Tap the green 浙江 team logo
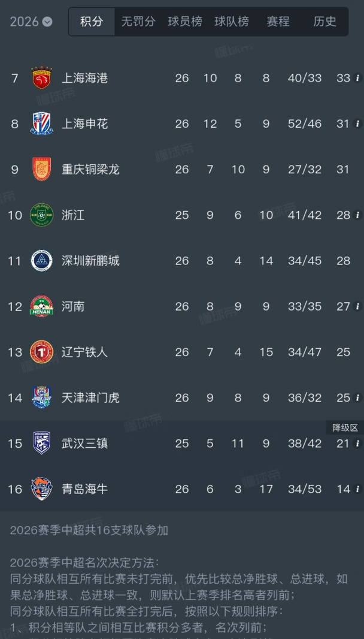Screen dimensions: 364x639 tap(41, 215)
